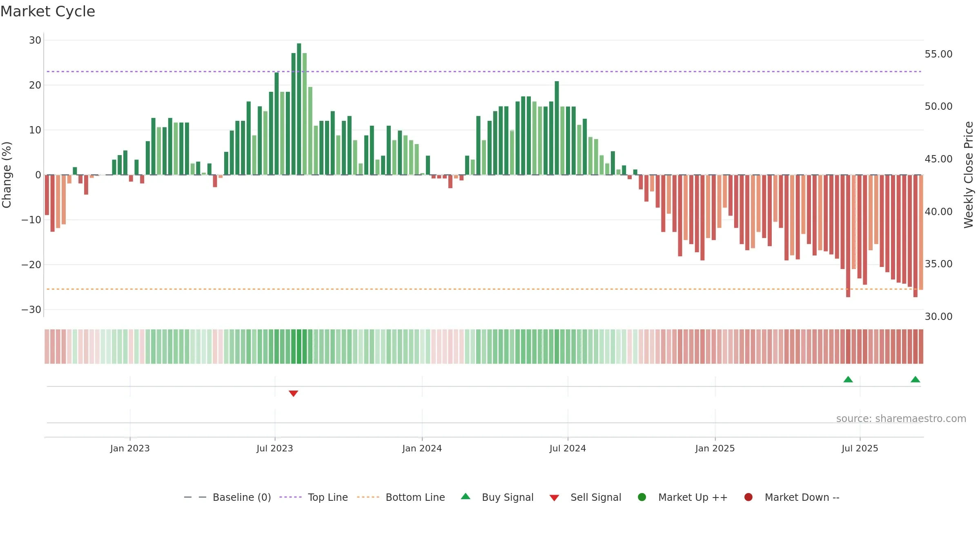Toggle the Top Line legend entry
980x551 pixels.
click(x=314, y=497)
